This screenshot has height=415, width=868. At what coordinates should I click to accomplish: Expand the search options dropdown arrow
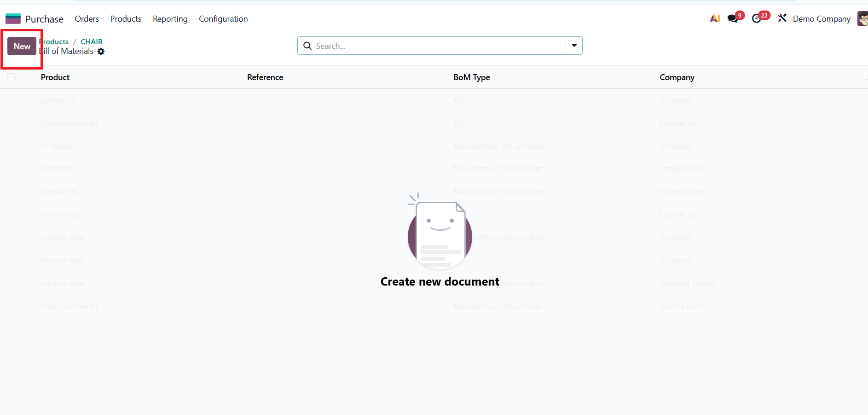point(574,46)
